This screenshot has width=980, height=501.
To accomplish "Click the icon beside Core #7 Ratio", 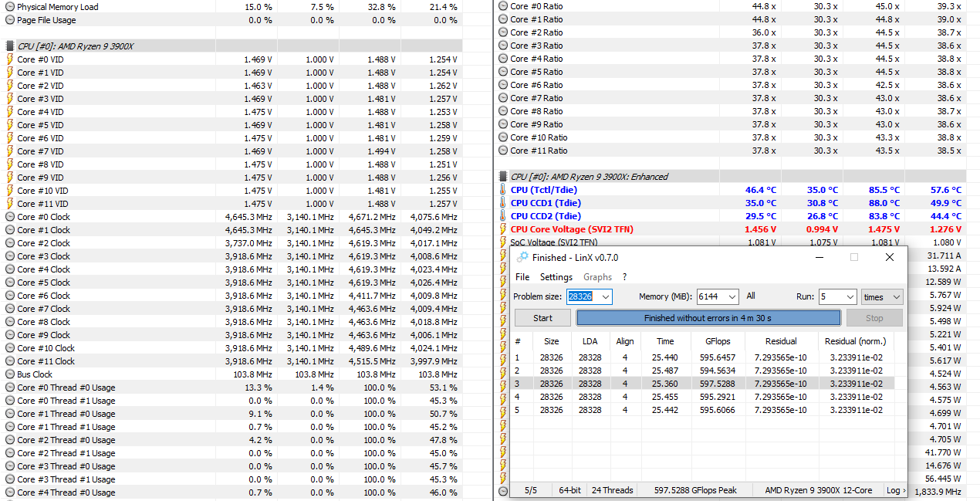I will [x=503, y=98].
